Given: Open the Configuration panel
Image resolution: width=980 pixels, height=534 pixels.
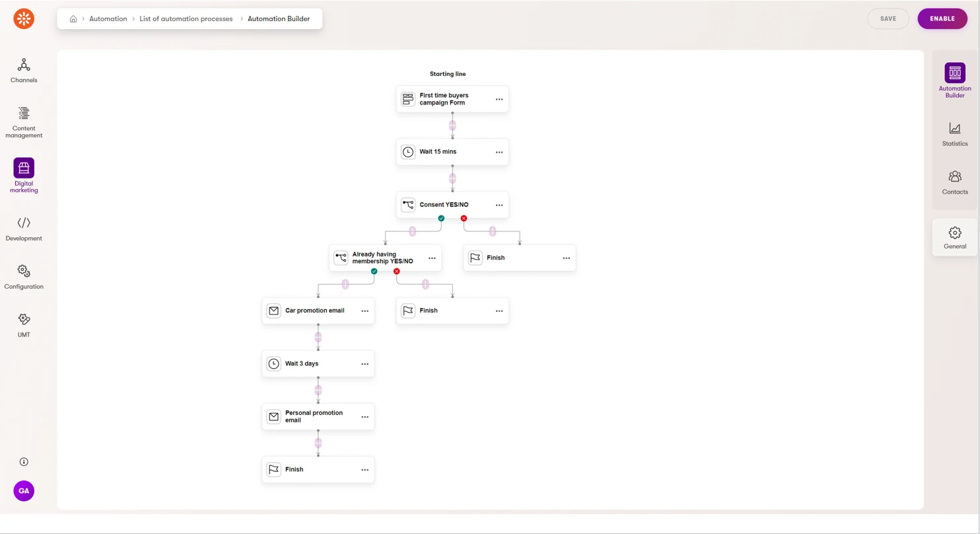Looking at the screenshot, I should tap(24, 276).
